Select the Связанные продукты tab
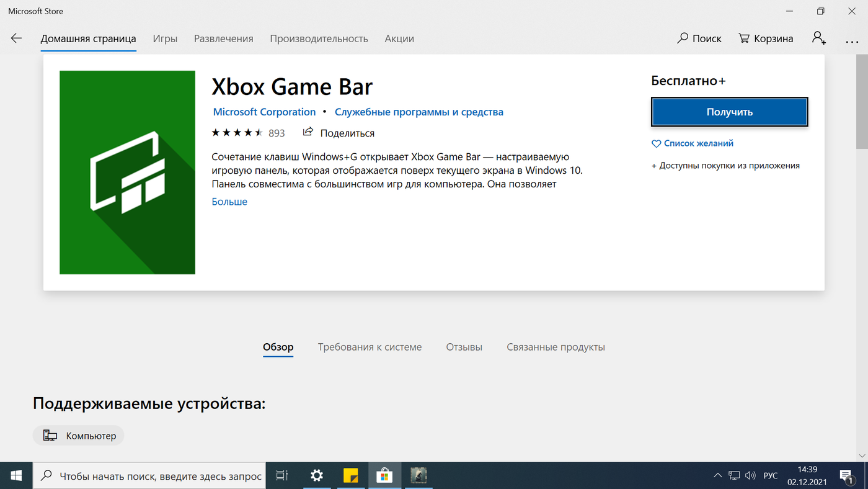868x489 pixels. pos(556,348)
